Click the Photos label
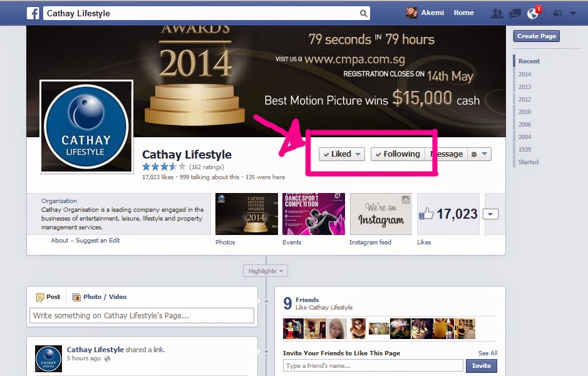Screen dimensions: 588x376 pyautogui.click(x=225, y=243)
